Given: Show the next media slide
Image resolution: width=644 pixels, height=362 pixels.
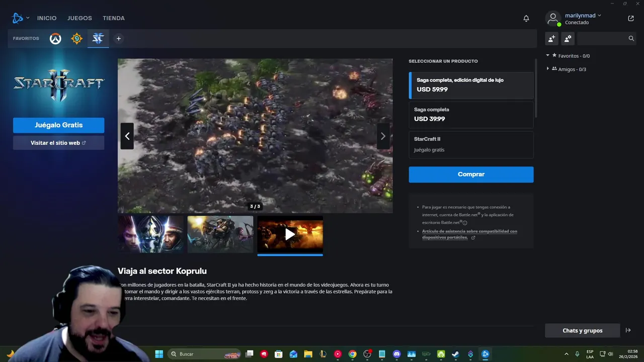Looking at the screenshot, I should click(x=383, y=136).
